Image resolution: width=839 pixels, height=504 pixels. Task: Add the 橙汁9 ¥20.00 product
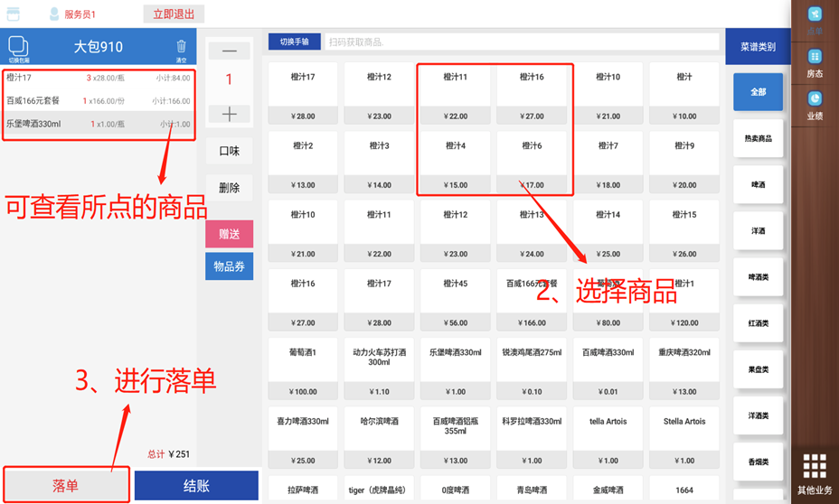(x=683, y=162)
